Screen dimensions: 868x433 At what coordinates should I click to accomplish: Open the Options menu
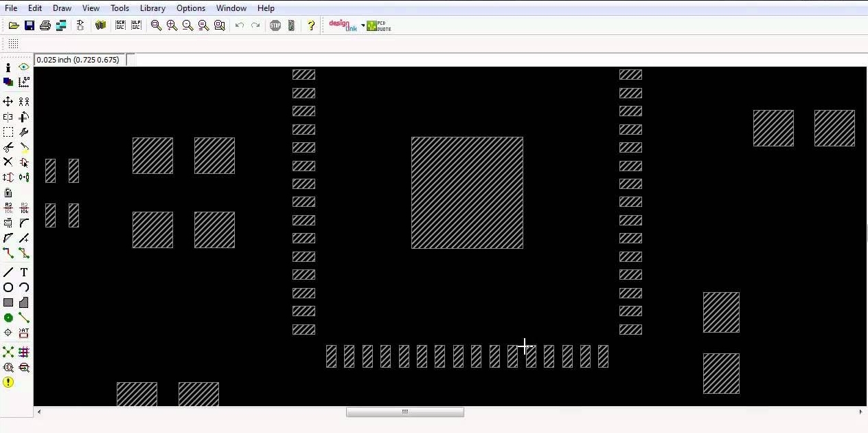[x=190, y=8]
